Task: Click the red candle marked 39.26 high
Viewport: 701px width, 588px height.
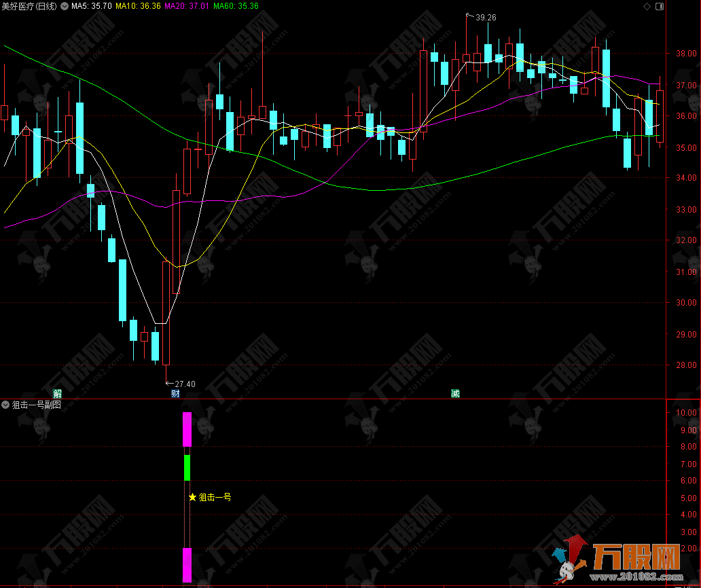Action: pyautogui.click(x=466, y=58)
